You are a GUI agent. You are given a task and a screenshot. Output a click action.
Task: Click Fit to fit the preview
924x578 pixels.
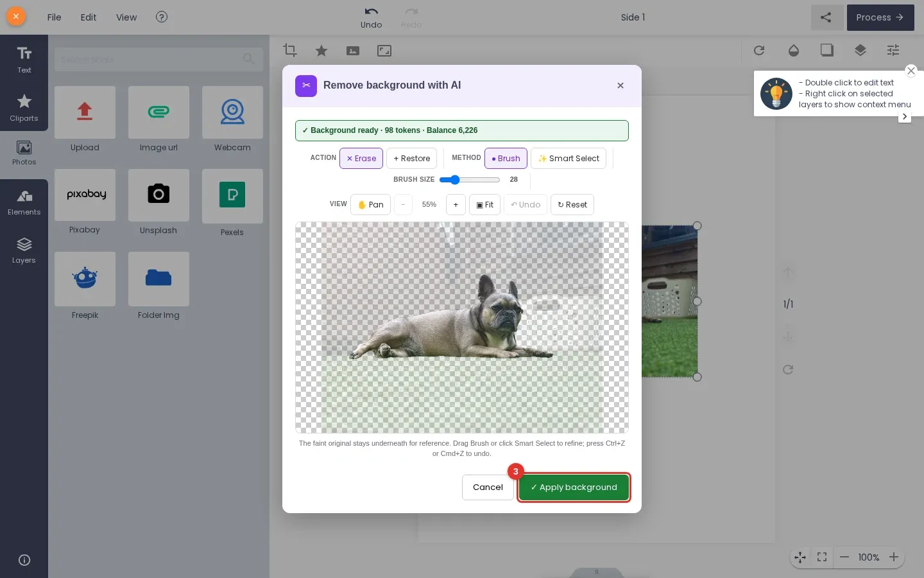tap(484, 205)
